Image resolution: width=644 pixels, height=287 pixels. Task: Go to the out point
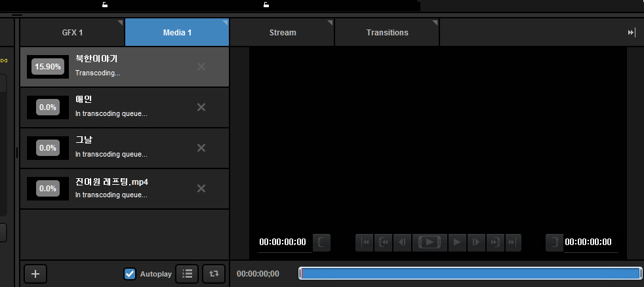coord(494,242)
